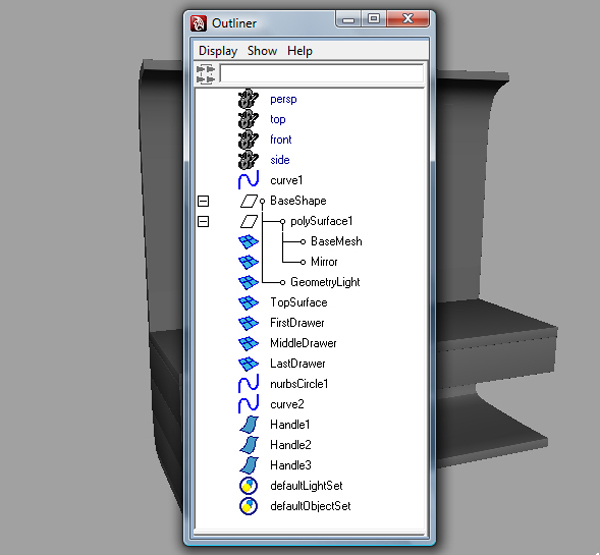The image size is (600, 555).
Task: Click the curve1 NURBS curve icon
Action: pos(248,180)
